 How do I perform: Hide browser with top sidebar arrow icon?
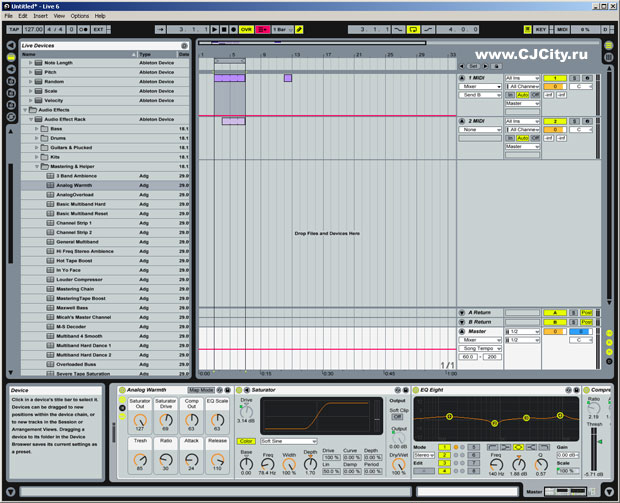pyautogui.click(x=11, y=45)
